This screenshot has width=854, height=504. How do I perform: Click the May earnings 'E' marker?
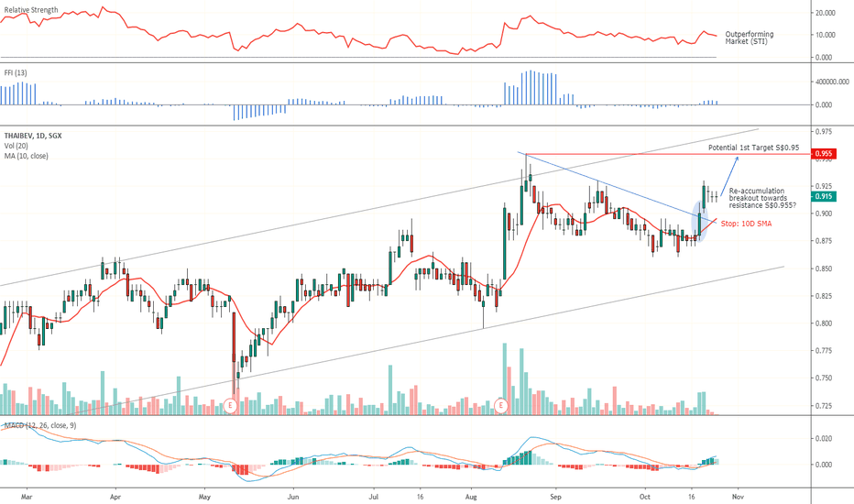coord(230,405)
